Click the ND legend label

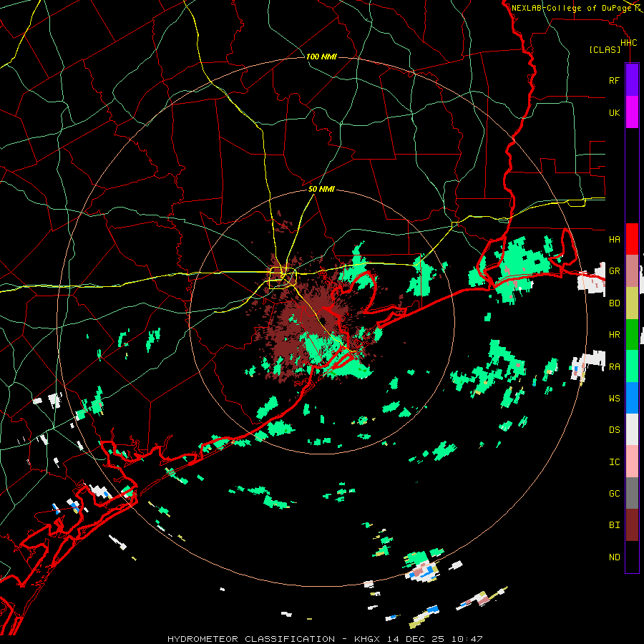pyautogui.click(x=614, y=557)
